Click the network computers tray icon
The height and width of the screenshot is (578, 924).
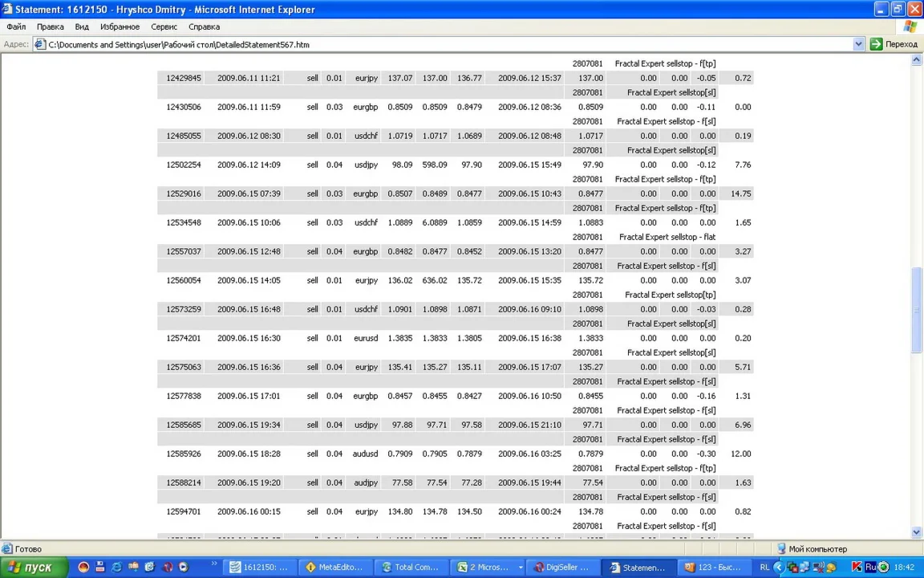click(x=805, y=568)
